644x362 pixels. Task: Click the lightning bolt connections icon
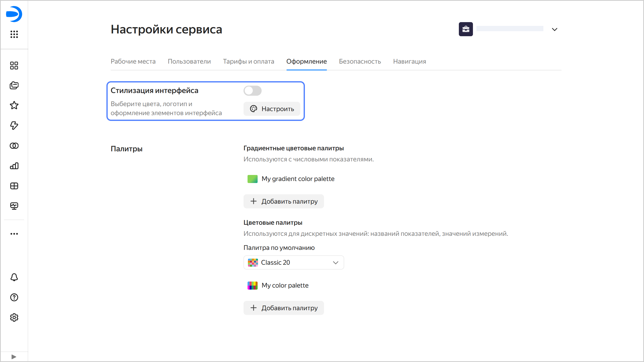pos(14,125)
